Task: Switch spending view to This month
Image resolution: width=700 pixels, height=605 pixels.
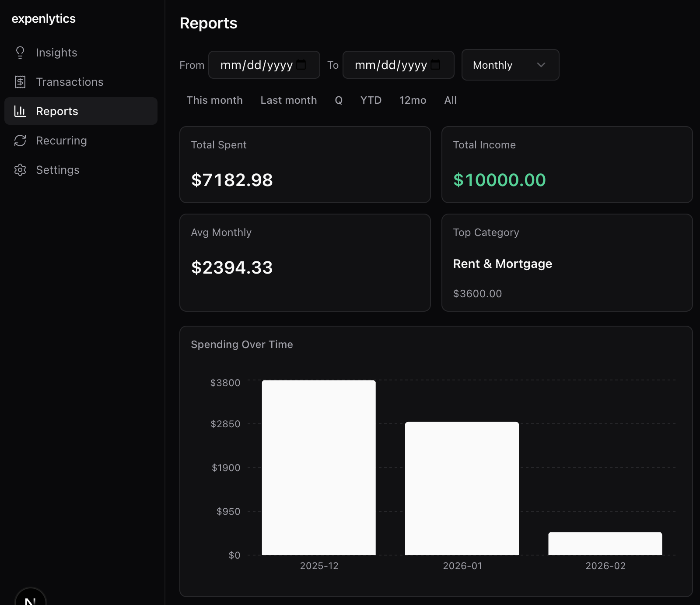Action: (214, 100)
